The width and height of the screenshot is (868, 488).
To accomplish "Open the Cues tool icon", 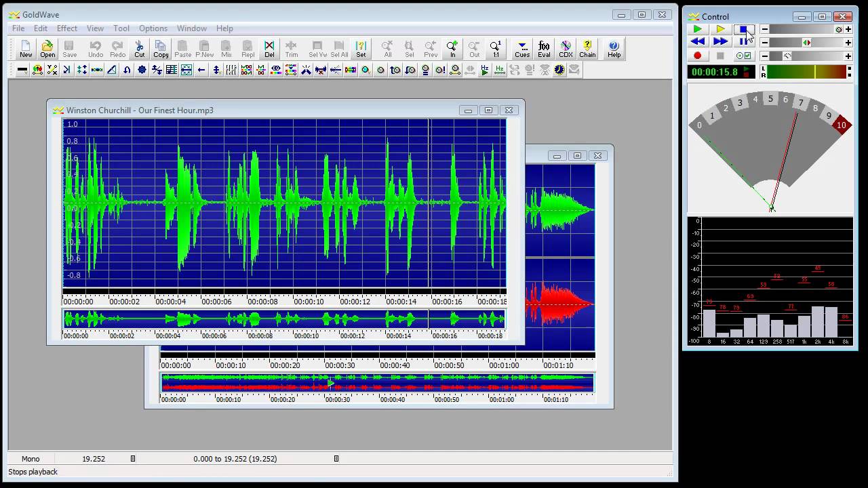I will tap(522, 49).
